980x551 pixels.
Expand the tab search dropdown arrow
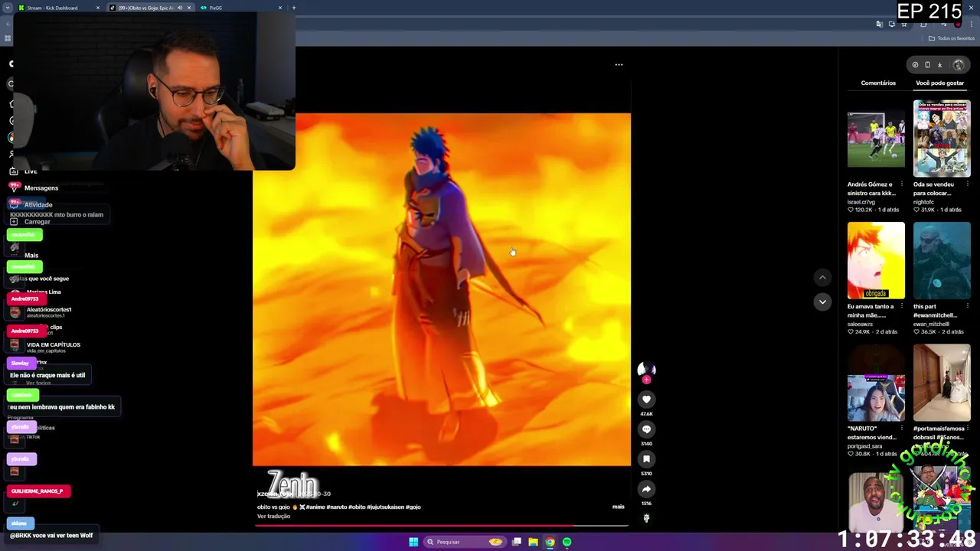tap(8, 8)
